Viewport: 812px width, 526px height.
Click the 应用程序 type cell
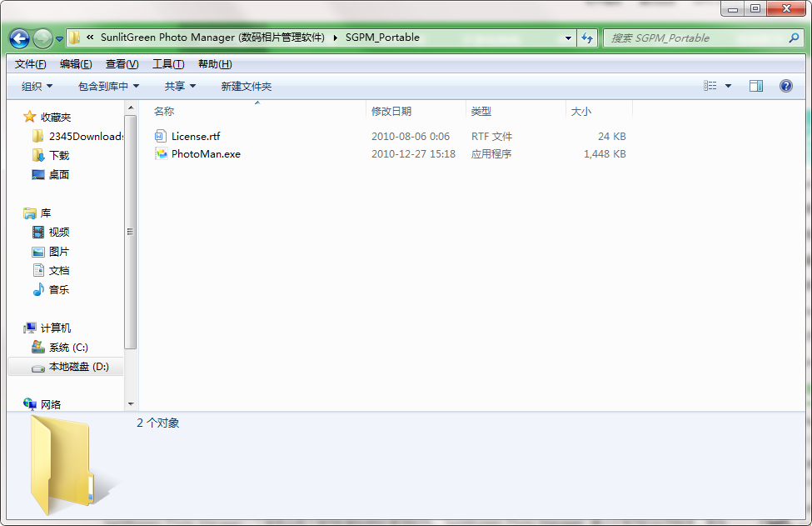[491, 154]
